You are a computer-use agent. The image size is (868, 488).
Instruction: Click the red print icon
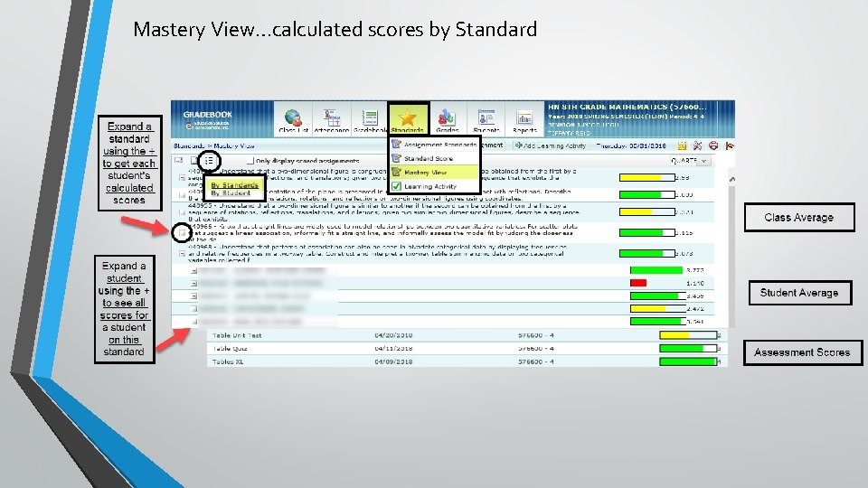point(713,146)
